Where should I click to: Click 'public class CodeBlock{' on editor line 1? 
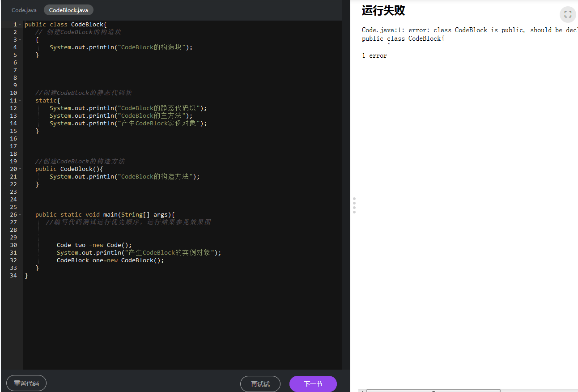[66, 25]
